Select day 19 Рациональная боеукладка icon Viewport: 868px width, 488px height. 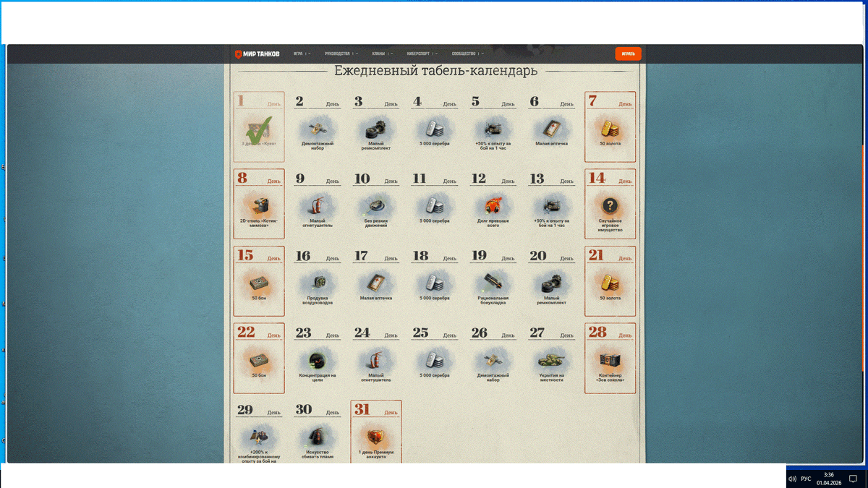[493, 283]
